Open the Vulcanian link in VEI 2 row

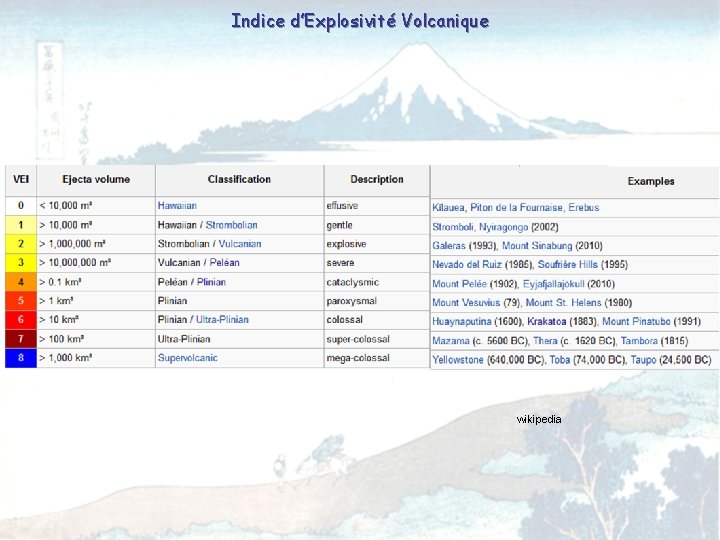tap(240, 244)
